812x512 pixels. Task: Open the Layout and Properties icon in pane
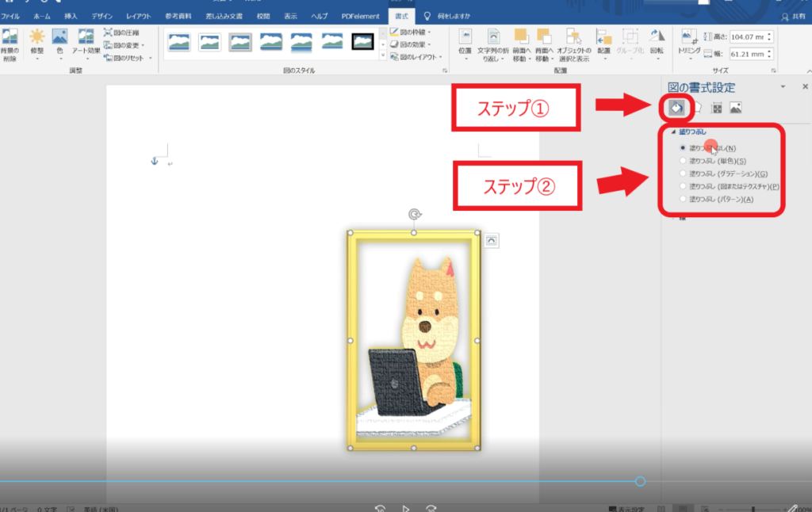click(x=716, y=107)
